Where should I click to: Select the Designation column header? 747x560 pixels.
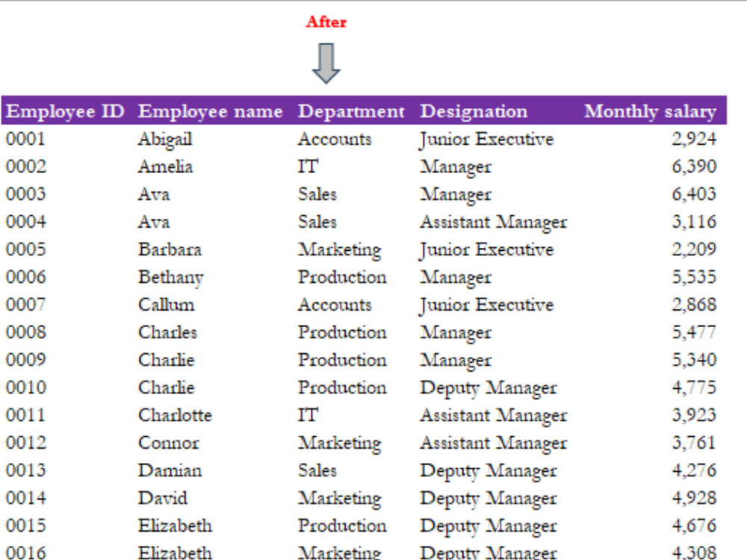point(474,111)
